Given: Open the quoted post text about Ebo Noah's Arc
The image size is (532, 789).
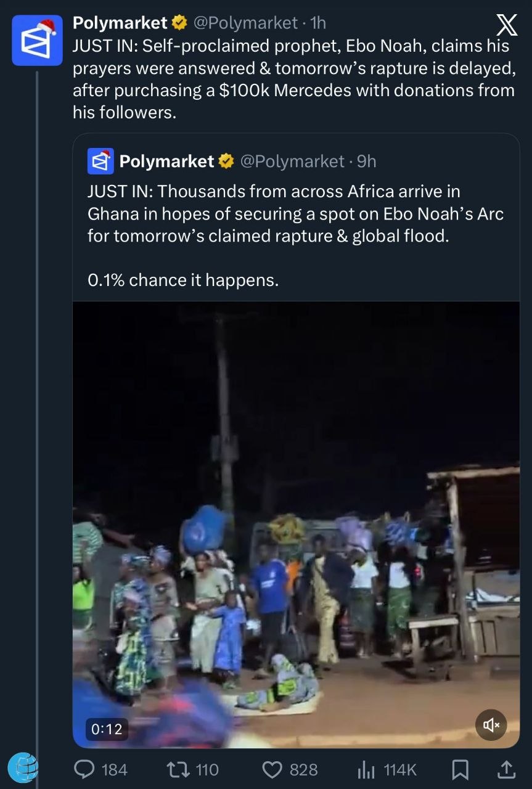Looking at the screenshot, I should click(295, 214).
